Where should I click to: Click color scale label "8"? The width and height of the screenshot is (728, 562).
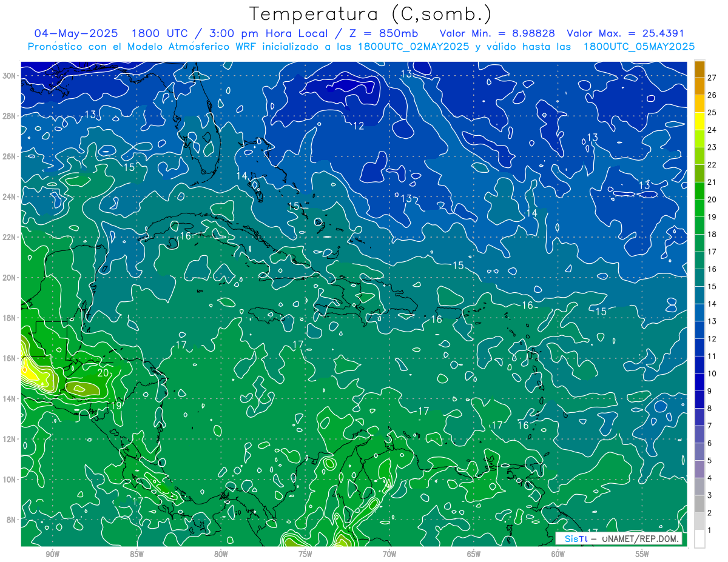(x=709, y=409)
